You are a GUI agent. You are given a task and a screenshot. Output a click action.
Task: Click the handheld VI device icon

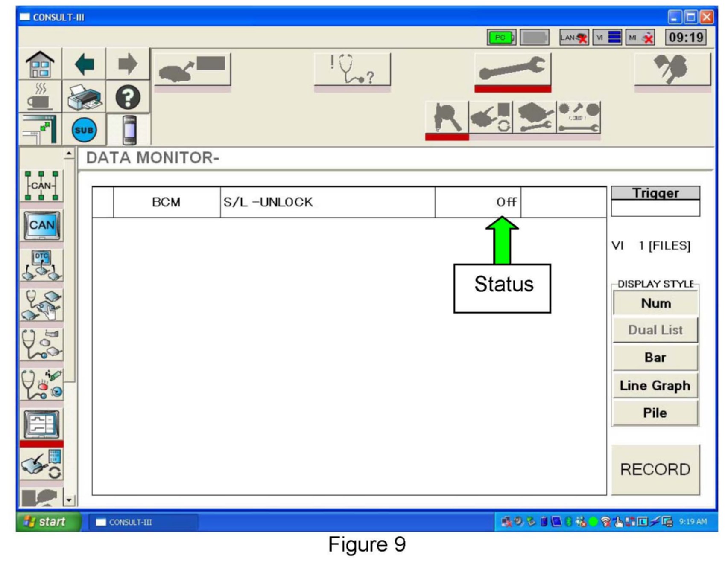[x=129, y=129]
